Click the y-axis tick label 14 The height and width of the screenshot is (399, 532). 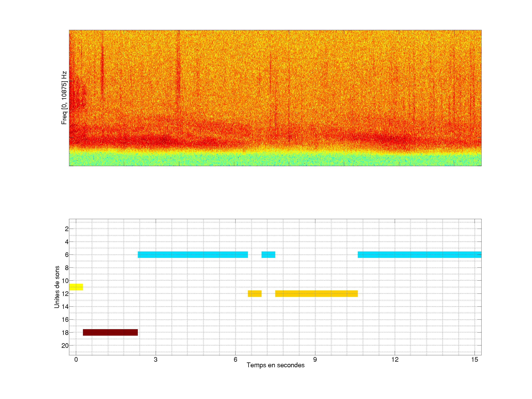pos(65,307)
